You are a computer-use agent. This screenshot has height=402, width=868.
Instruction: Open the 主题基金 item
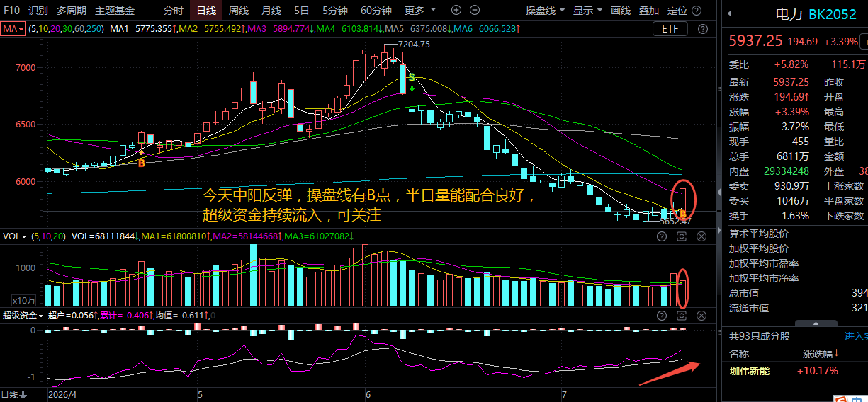pos(115,11)
